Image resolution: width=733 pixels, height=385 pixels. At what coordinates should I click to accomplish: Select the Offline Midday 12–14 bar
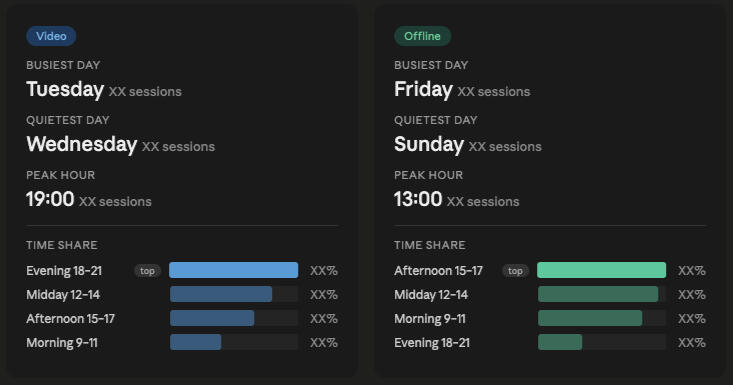point(598,294)
